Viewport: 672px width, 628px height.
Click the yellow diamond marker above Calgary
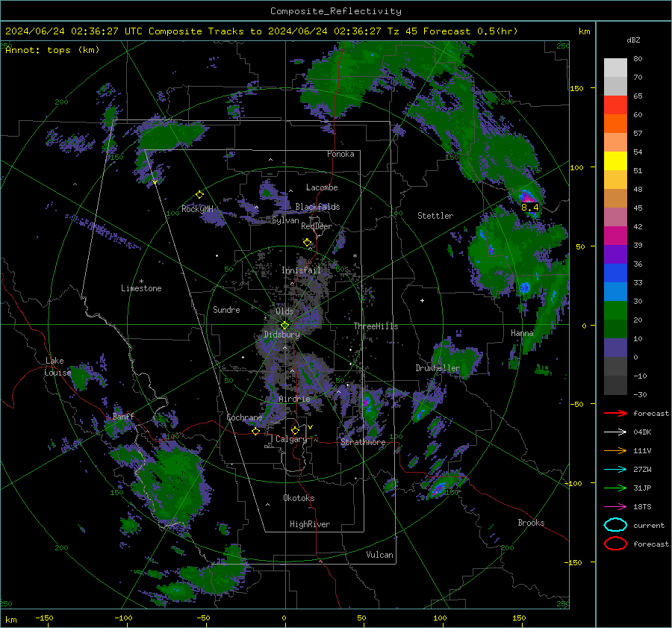coord(295,430)
